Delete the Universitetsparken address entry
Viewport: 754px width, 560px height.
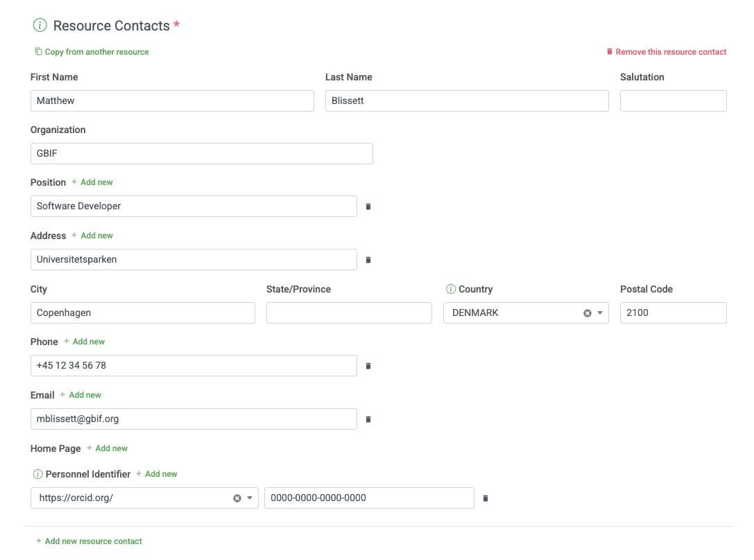pos(368,260)
